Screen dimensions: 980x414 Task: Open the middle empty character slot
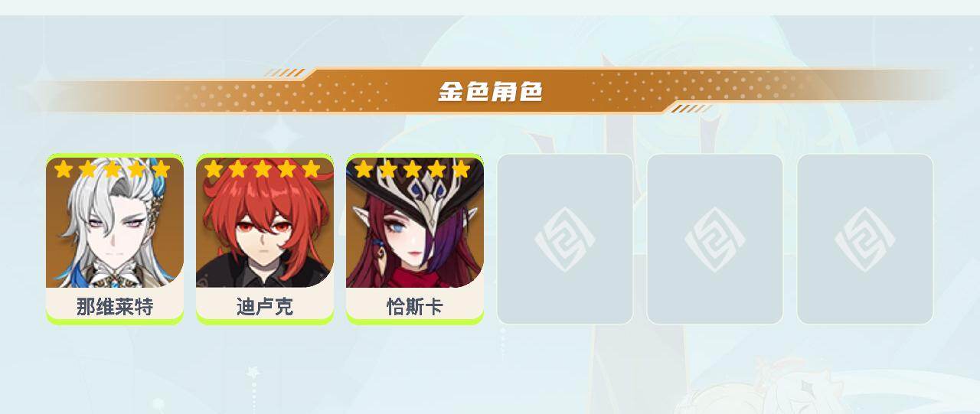pyautogui.click(x=715, y=239)
